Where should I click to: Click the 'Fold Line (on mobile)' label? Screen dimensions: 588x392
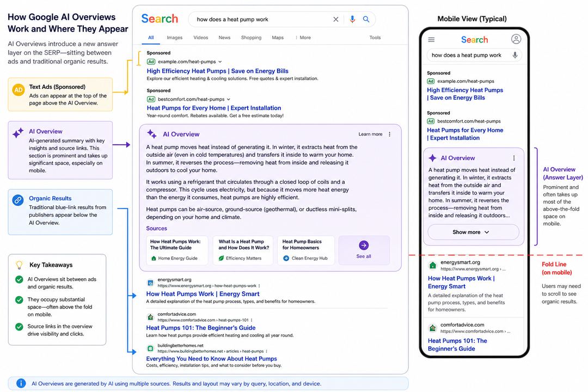click(x=557, y=268)
